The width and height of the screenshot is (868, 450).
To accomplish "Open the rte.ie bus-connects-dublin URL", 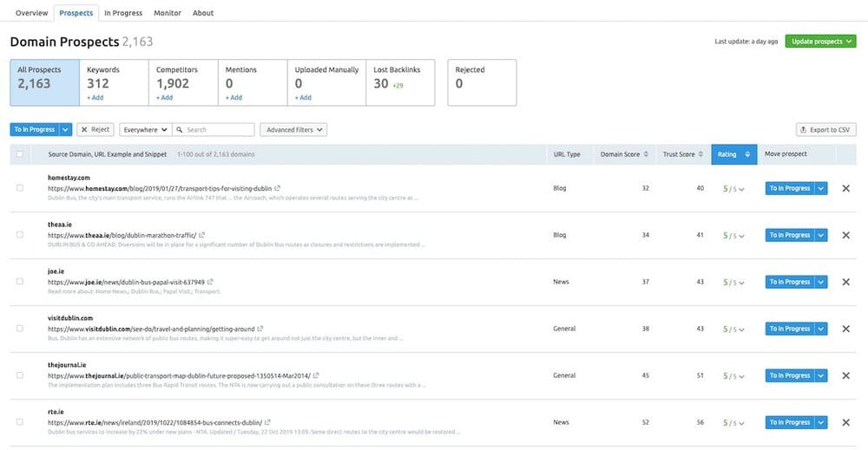I will [x=155, y=422].
